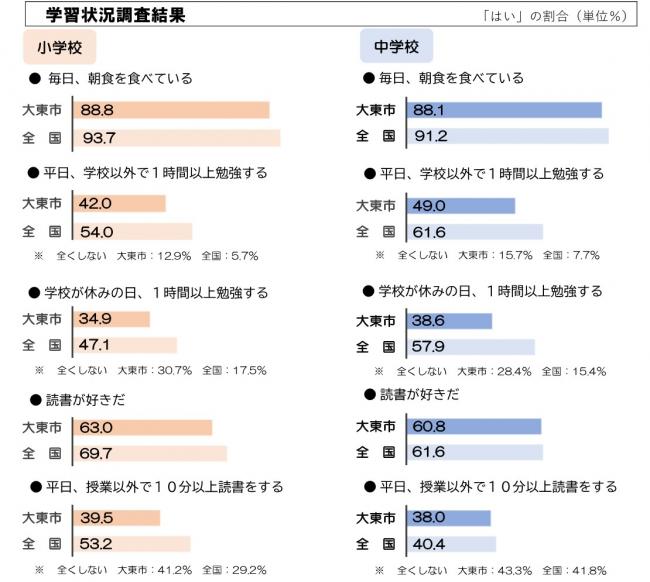Viewport: 650px width, 582px height.
Task: Click the blue bar showing 60.8
Action: coord(474,426)
